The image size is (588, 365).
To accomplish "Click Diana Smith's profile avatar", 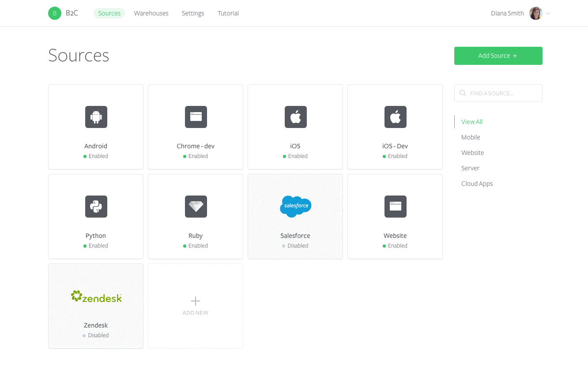I will [x=536, y=13].
